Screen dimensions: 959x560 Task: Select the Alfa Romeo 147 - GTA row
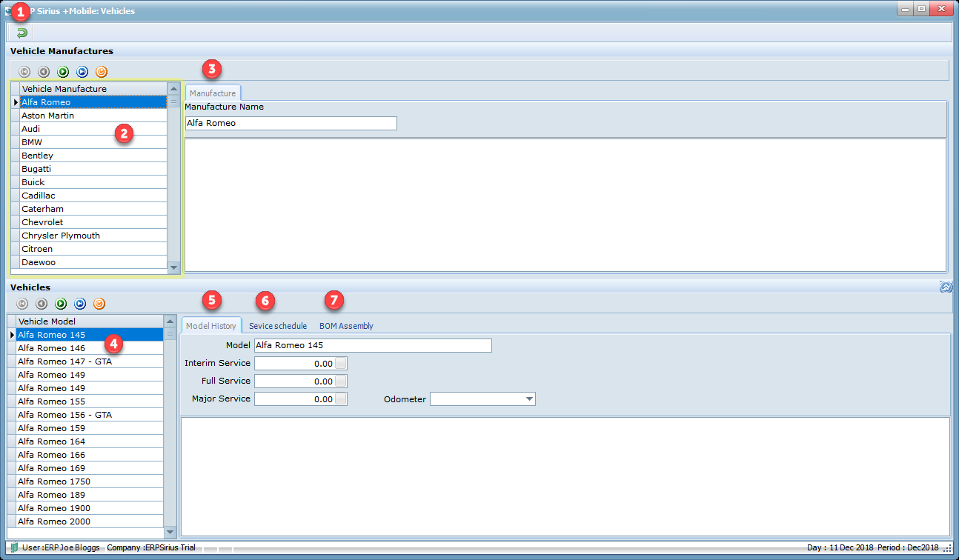pyautogui.click(x=90, y=361)
